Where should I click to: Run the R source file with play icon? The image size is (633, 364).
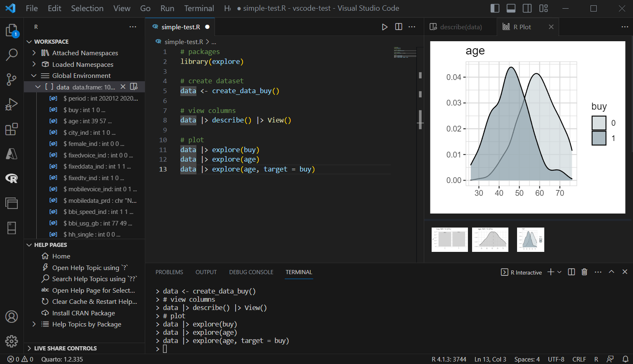pyautogui.click(x=385, y=27)
